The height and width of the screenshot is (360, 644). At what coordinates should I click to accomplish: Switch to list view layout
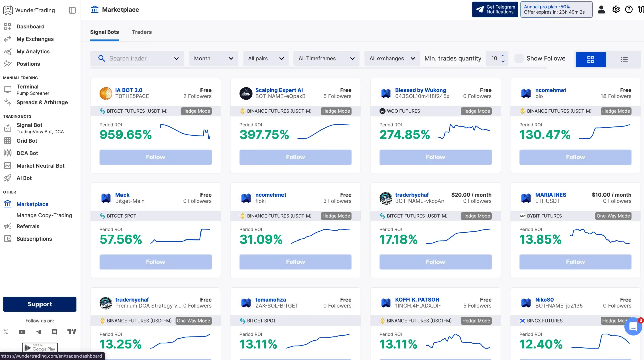coord(624,59)
